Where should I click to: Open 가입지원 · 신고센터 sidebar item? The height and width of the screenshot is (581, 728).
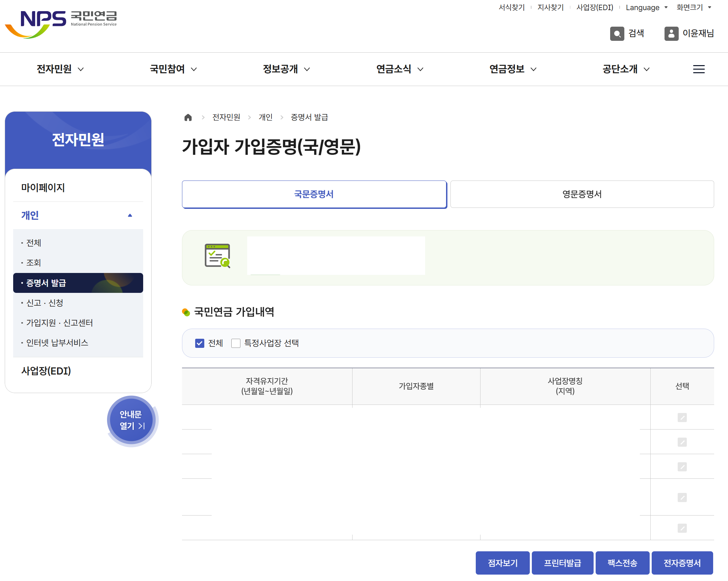click(x=59, y=323)
